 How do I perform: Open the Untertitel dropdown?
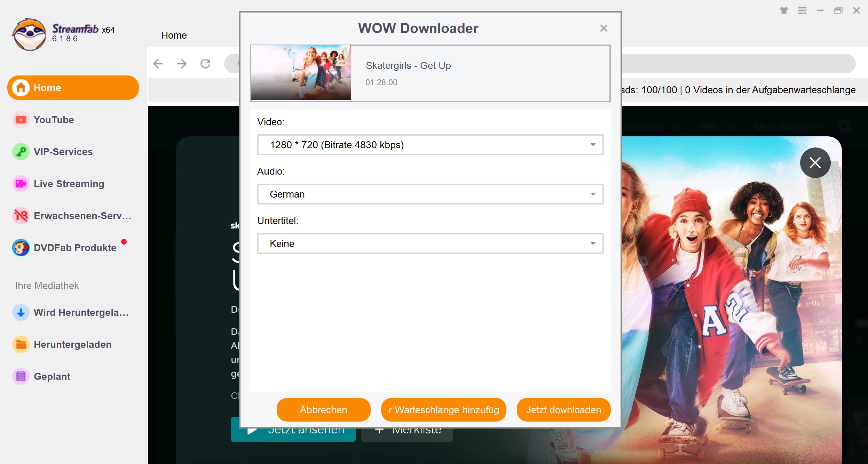click(430, 243)
